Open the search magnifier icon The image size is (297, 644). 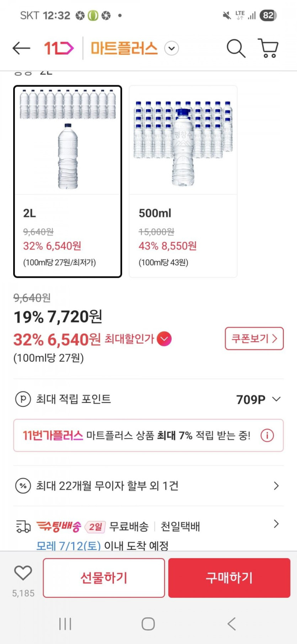pyautogui.click(x=236, y=48)
